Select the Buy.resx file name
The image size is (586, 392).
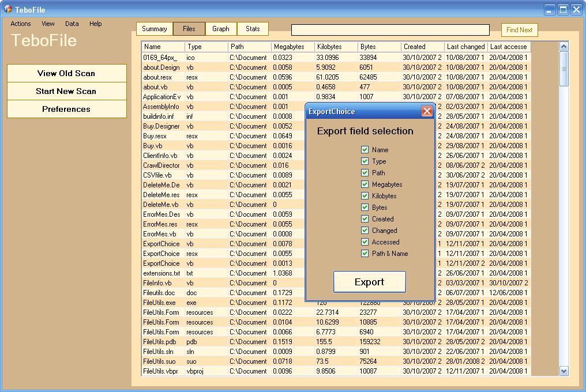point(155,136)
